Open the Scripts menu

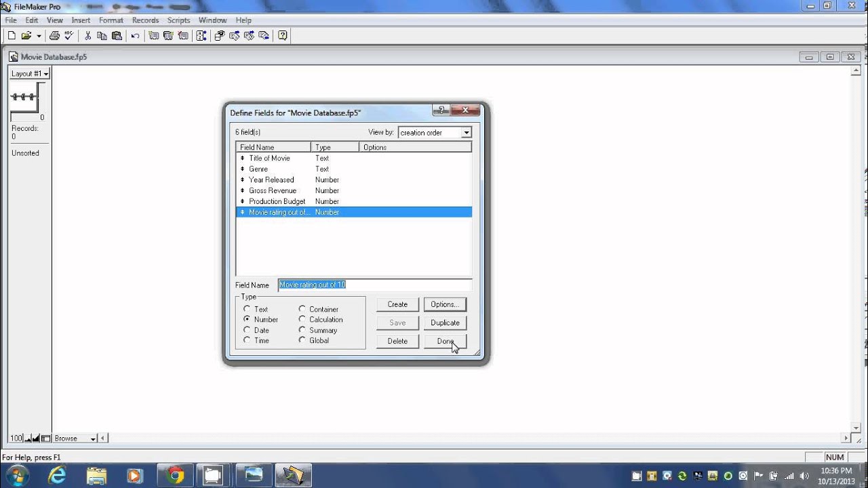point(179,20)
